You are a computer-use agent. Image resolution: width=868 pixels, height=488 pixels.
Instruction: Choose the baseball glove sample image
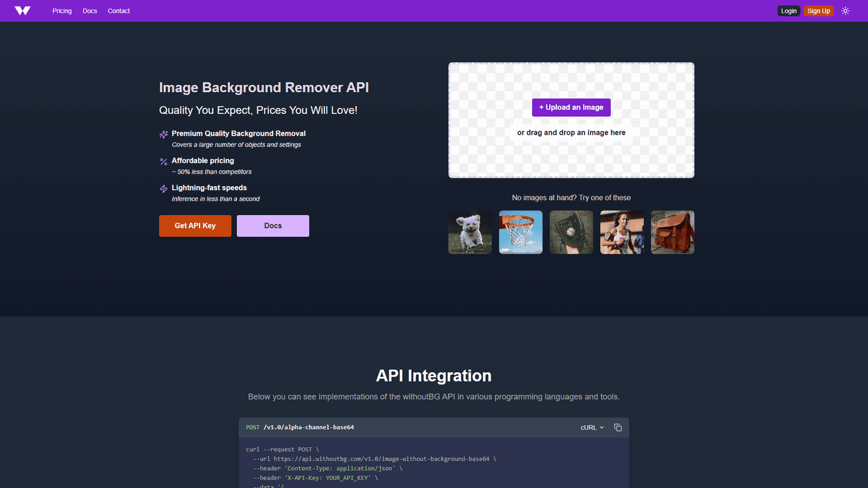coord(571,232)
